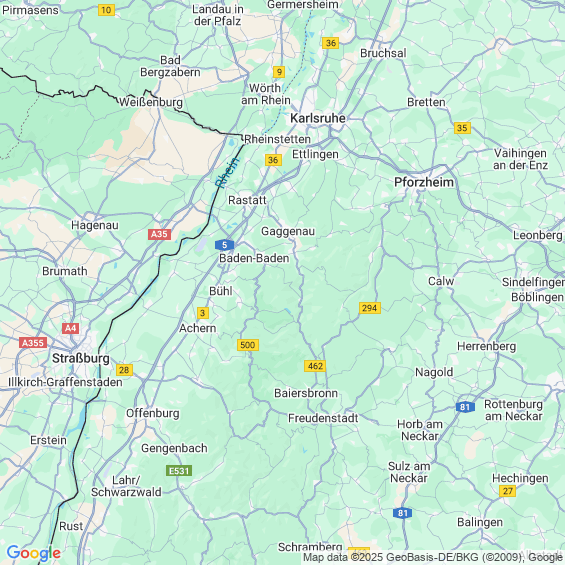This screenshot has width=565, height=565.
Task: Click the red A4 shield near Straßburg
Action: tap(71, 328)
